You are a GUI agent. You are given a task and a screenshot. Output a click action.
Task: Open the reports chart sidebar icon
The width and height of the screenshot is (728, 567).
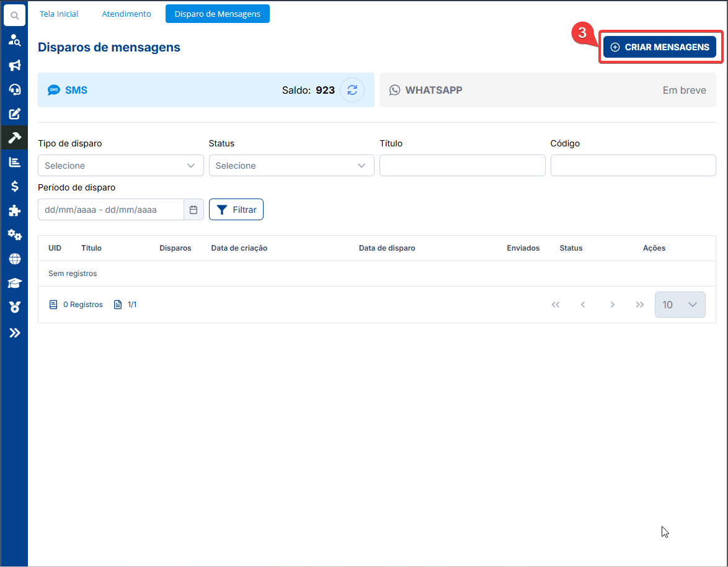(14, 162)
